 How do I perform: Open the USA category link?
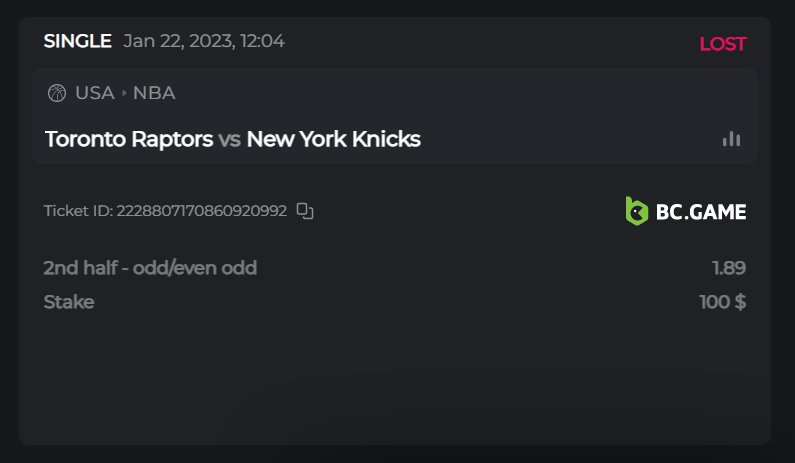click(95, 93)
